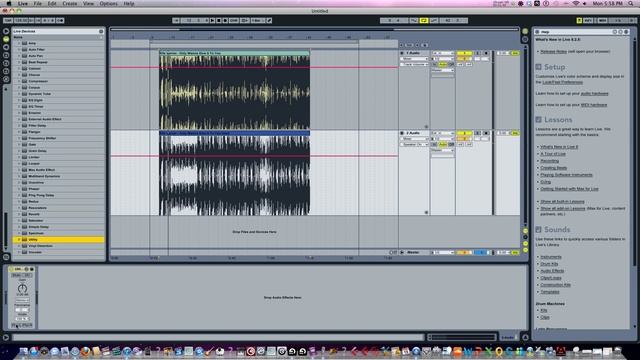Click the 2 Audio track name
Screen dimensions: 640x360
pyautogui.click(x=413, y=133)
